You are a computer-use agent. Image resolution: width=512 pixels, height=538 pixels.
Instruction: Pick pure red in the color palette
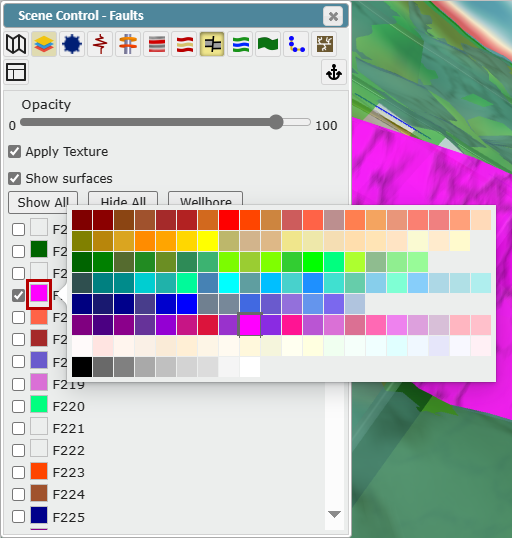[x=229, y=220]
